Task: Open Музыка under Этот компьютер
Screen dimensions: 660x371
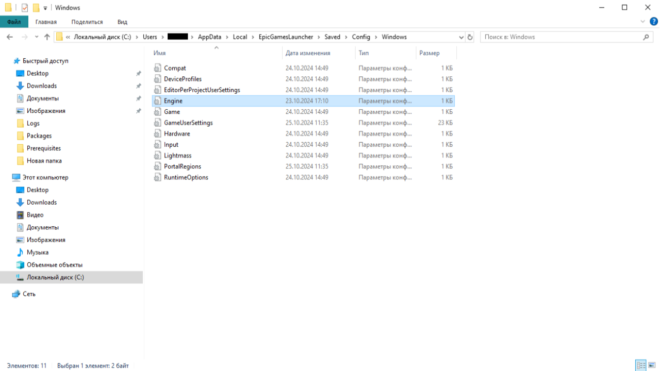Action: 37,252
